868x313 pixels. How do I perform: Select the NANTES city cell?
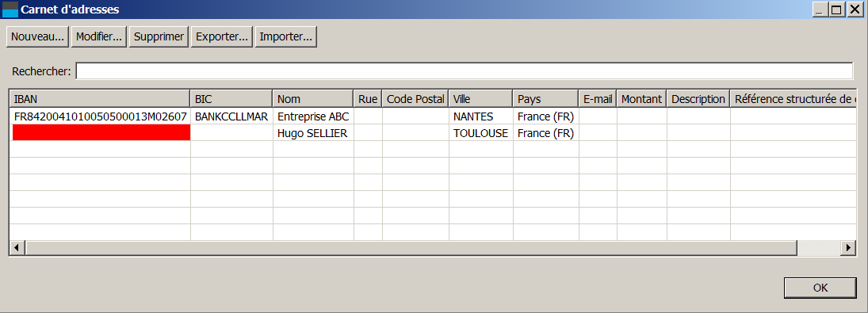tap(480, 116)
